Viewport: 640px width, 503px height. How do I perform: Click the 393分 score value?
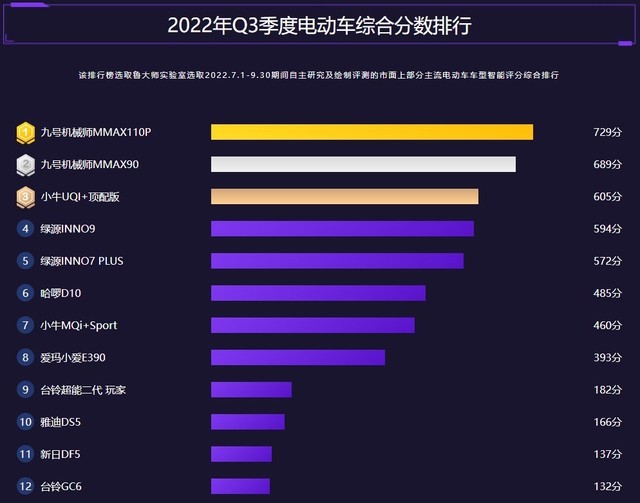click(607, 358)
